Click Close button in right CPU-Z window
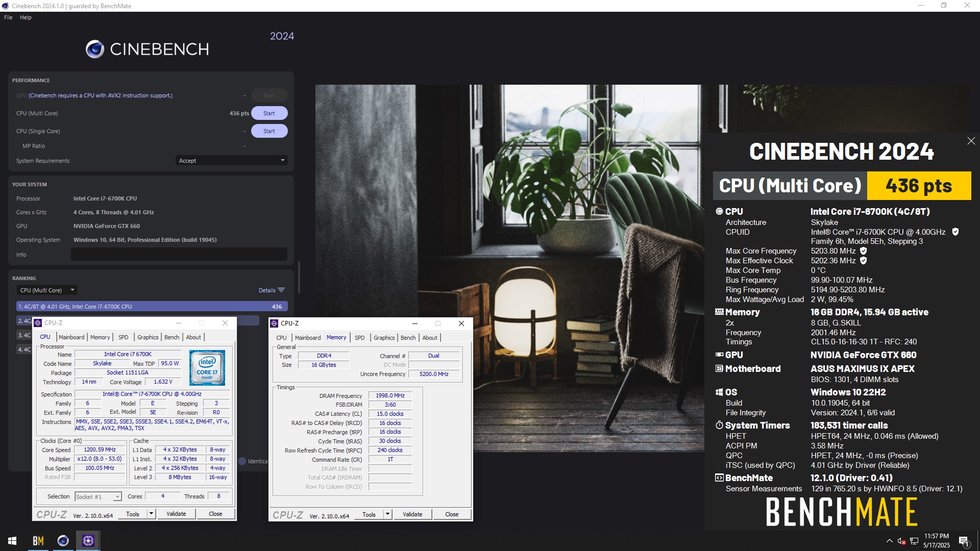This screenshot has width=980, height=551. click(x=452, y=514)
